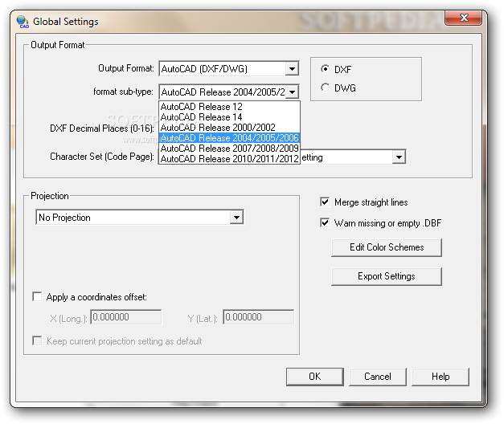Image resolution: width=504 pixels, height=424 pixels.
Task: Collapse the format sub-type dropdown arrow
Action: pos(292,92)
